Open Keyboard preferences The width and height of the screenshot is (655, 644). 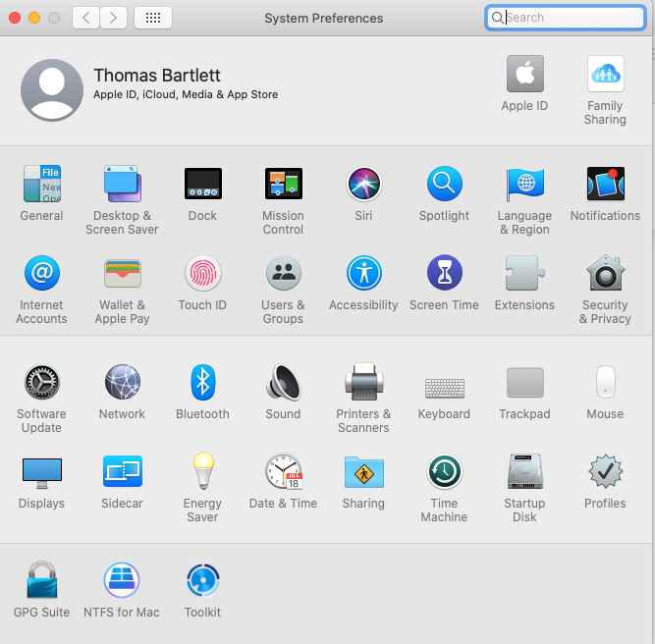point(445,388)
